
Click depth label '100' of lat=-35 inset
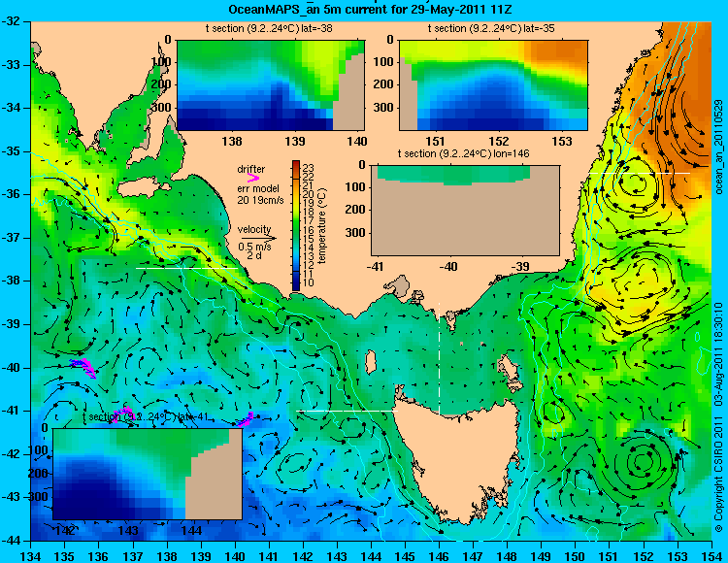[x=384, y=62]
